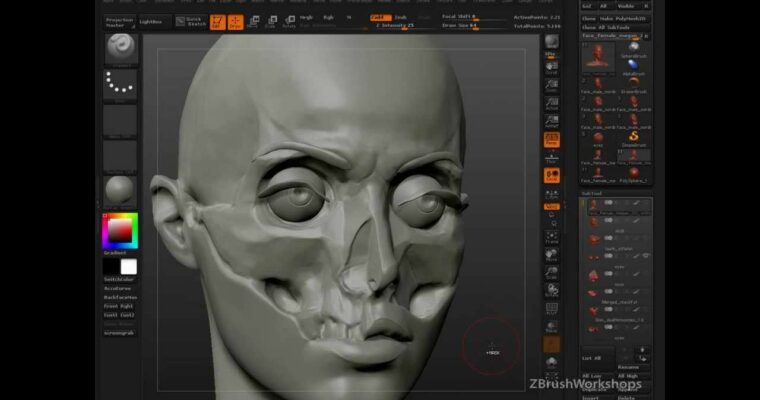Toggle Solo mode button
Image resolution: width=760 pixels, height=400 pixels.
click(552, 363)
